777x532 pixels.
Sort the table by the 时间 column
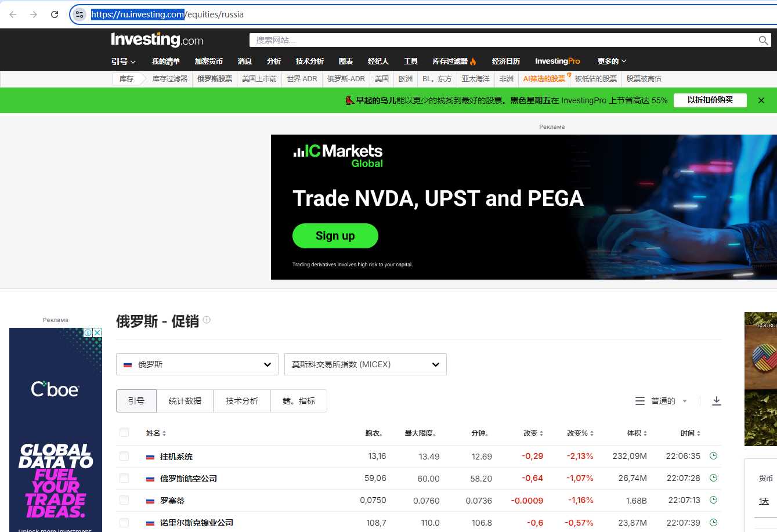pos(691,433)
